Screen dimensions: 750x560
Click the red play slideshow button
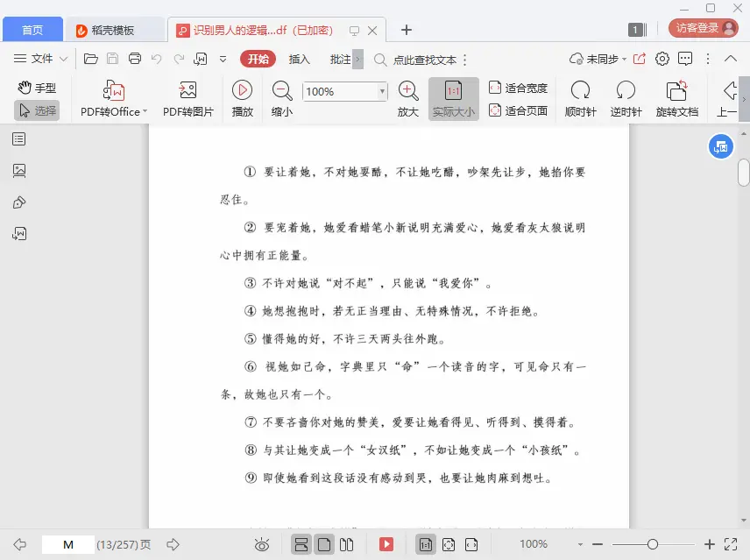(386, 544)
